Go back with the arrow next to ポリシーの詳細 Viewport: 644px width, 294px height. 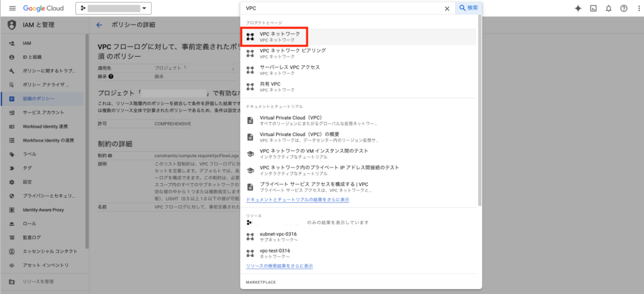(x=99, y=25)
